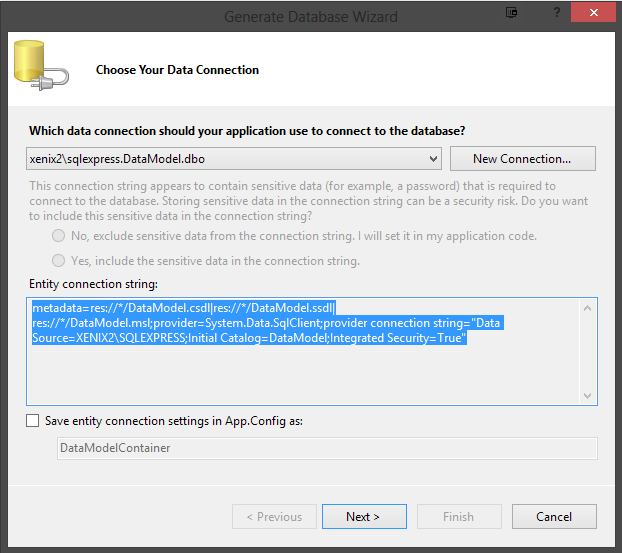Click the 'Which data connection should your application use' question
The width and height of the screenshot is (622, 553).
click(x=247, y=131)
